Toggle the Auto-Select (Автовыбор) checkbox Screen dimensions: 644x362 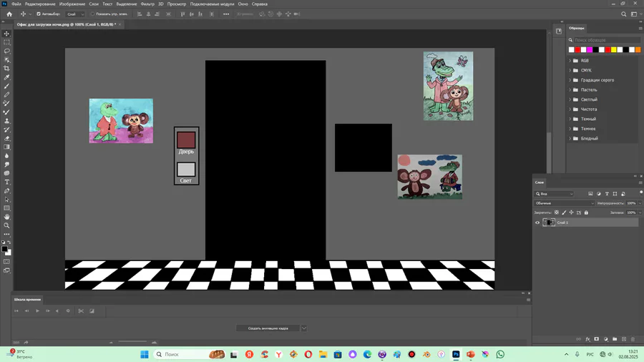pos(39,14)
